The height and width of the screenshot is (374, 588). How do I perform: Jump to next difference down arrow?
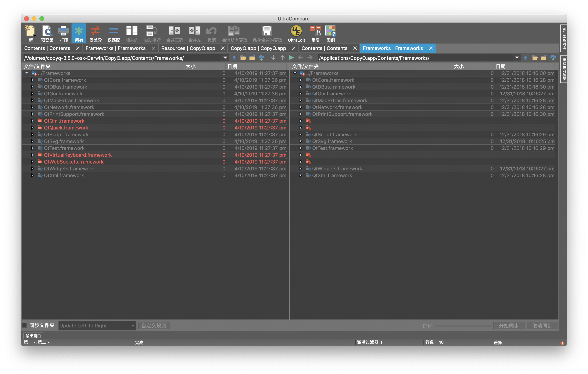[x=273, y=58]
